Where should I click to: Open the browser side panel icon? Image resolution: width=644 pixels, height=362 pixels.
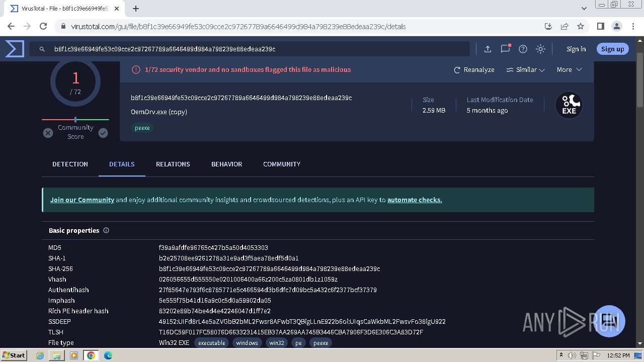pyautogui.click(x=600, y=26)
